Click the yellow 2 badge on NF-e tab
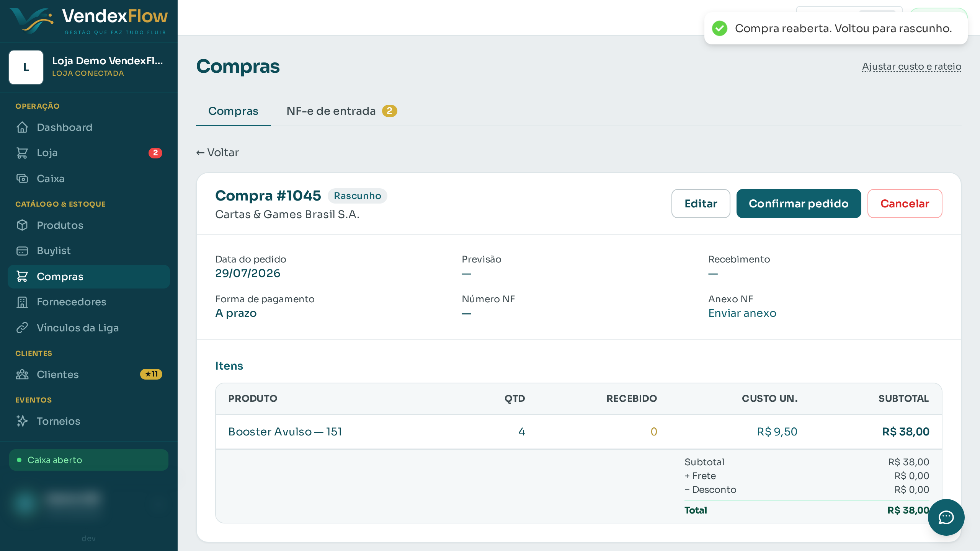 (x=389, y=111)
